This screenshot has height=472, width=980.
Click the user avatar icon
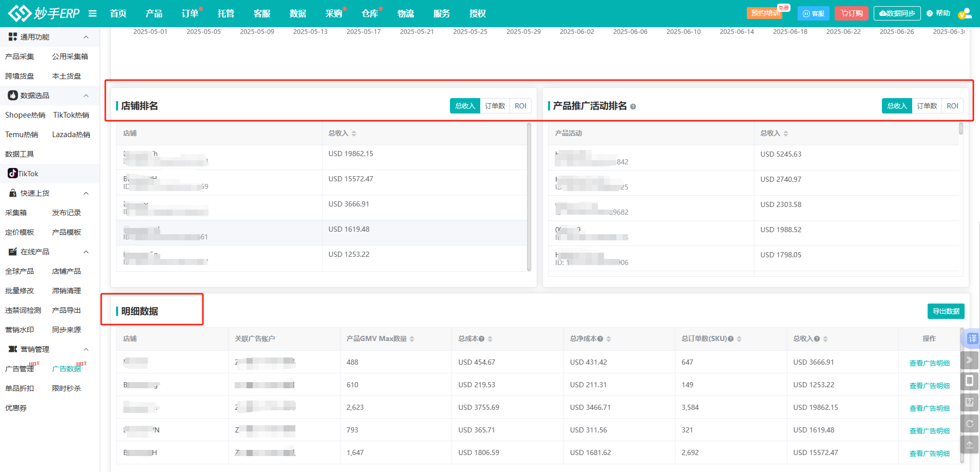pos(965,13)
